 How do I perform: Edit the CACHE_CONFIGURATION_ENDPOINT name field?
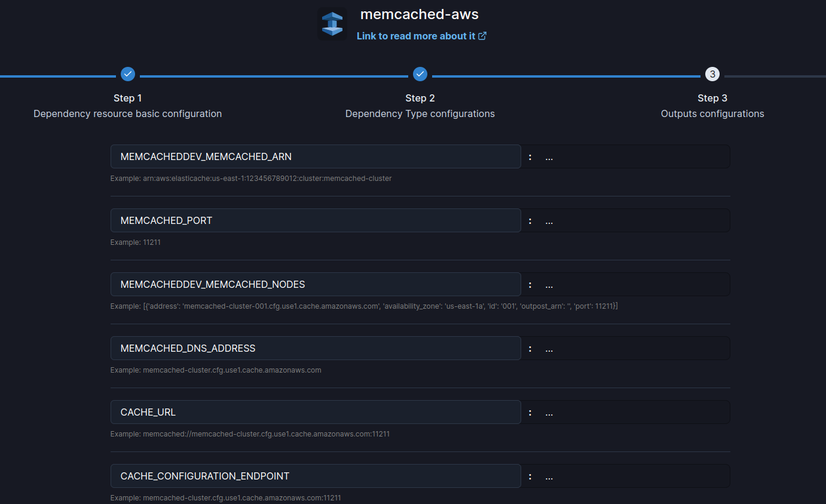pos(316,476)
